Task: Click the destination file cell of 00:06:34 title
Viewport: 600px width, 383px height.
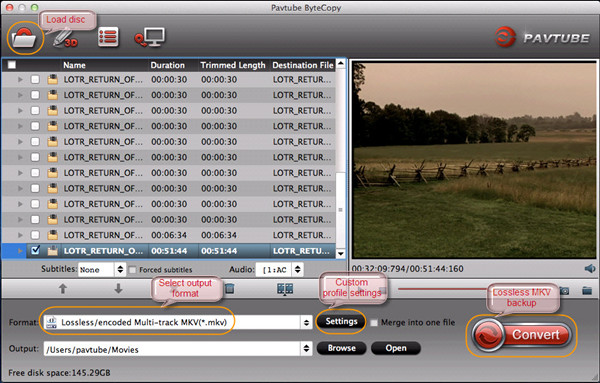Action: (302, 235)
